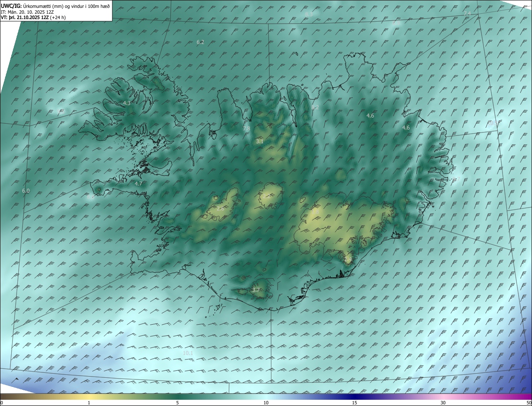Click the 8.3 value label on the map
This screenshot has width=532, height=406.
pos(309,15)
